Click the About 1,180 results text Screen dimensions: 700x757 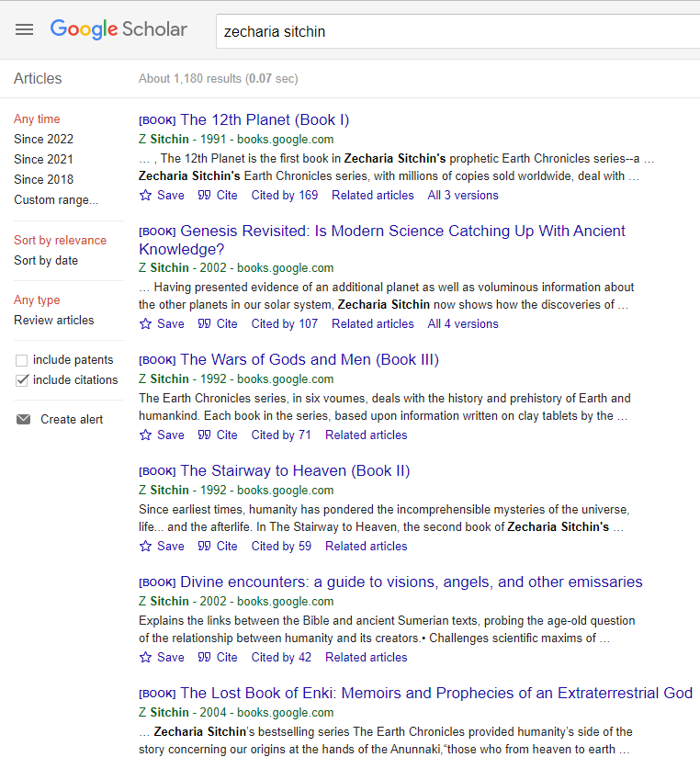pyautogui.click(x=219, y=78)
